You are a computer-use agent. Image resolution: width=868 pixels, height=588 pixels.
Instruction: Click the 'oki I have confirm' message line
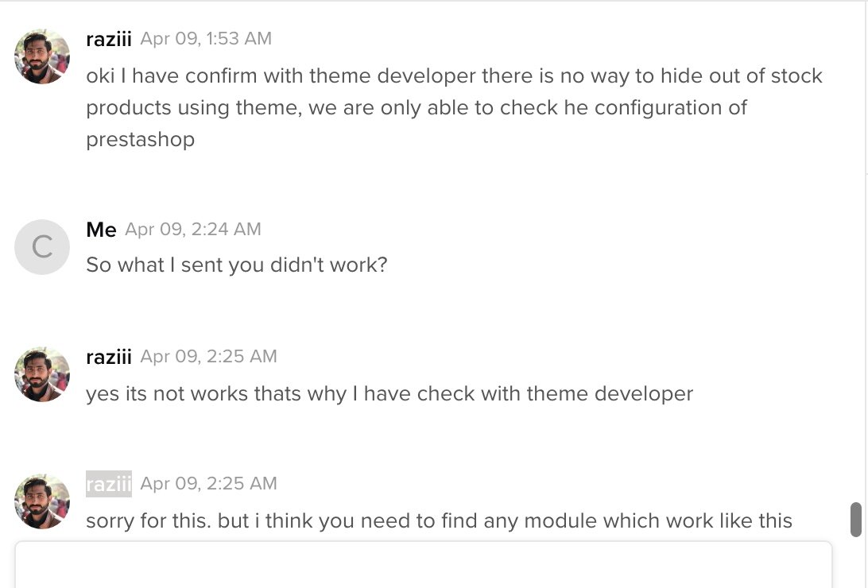[x=454, y=76]
